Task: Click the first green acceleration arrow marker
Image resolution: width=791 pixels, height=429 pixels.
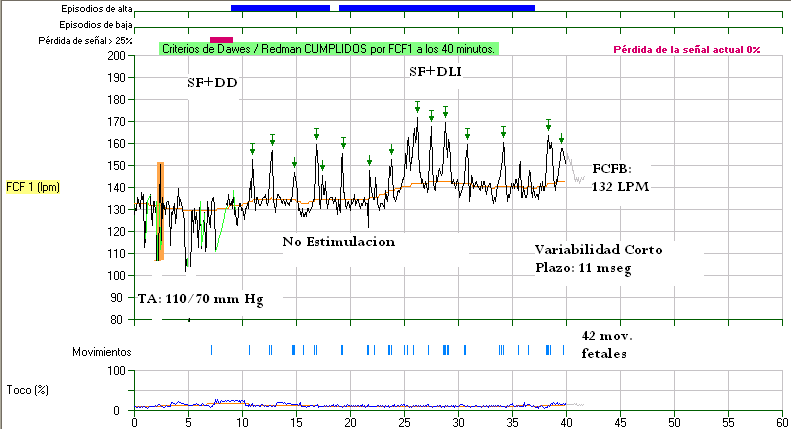Action: pos(253,150)
